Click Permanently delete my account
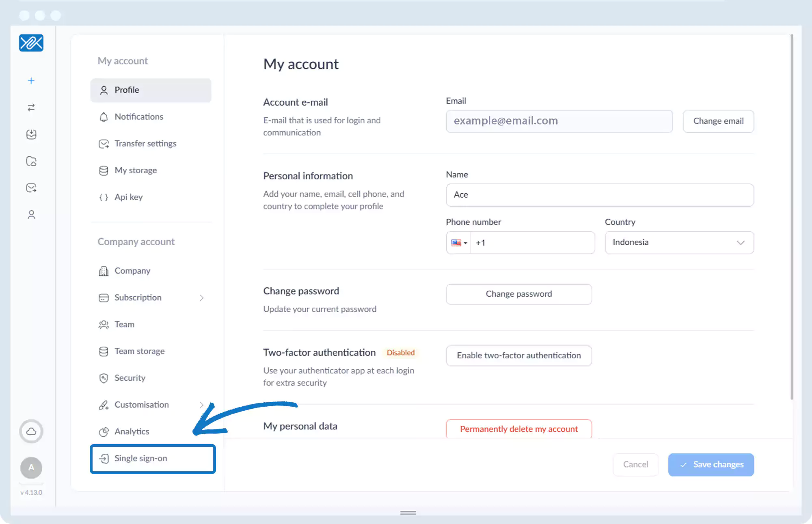The image size is (812, 524). click(x=518, y=429)
